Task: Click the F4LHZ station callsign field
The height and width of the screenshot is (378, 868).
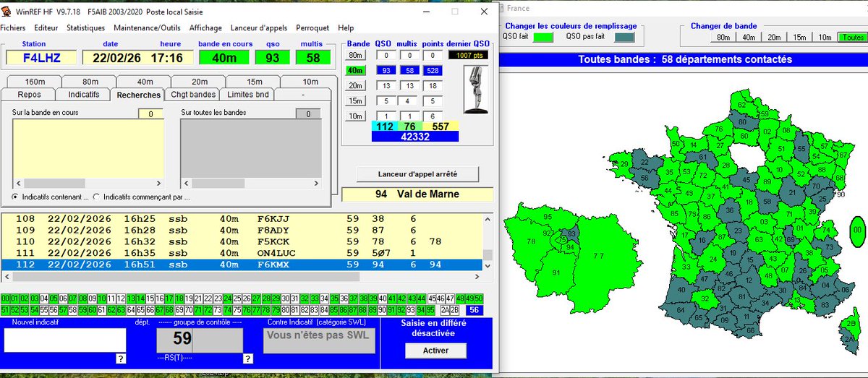Action: click(40, 58)
